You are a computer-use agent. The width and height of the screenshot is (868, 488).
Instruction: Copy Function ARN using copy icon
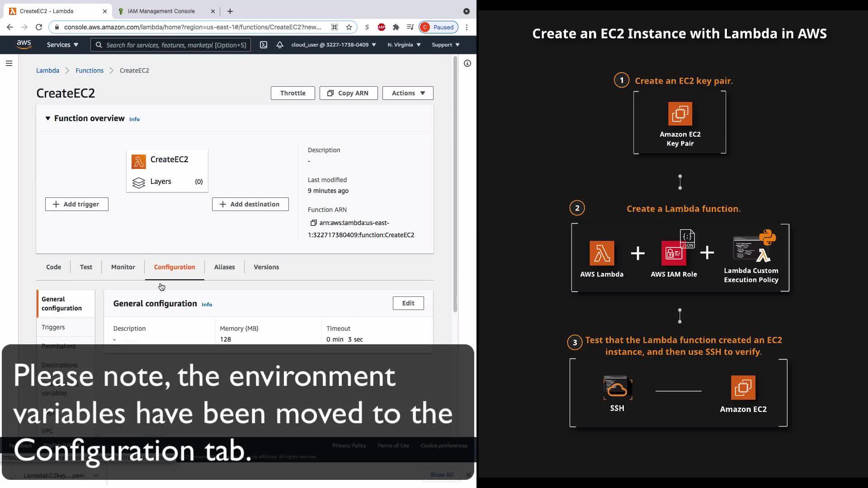click(x=313, y=223)
